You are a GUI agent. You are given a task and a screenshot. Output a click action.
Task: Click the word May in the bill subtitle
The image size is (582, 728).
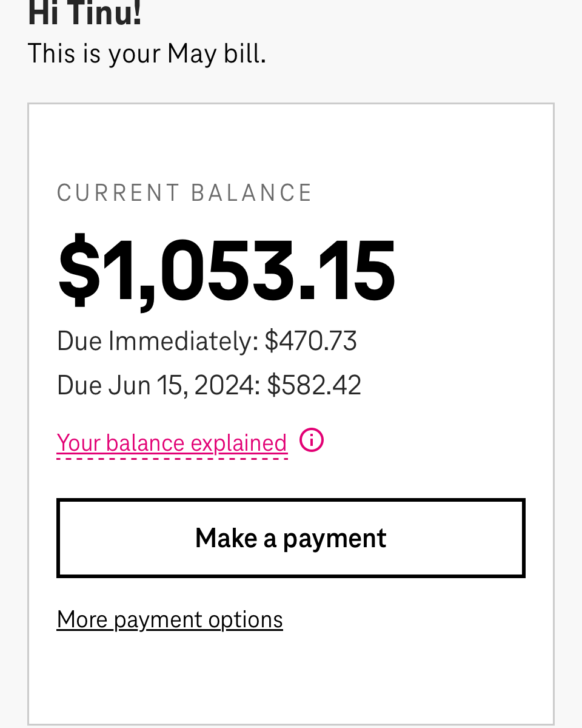coord(192,53)
